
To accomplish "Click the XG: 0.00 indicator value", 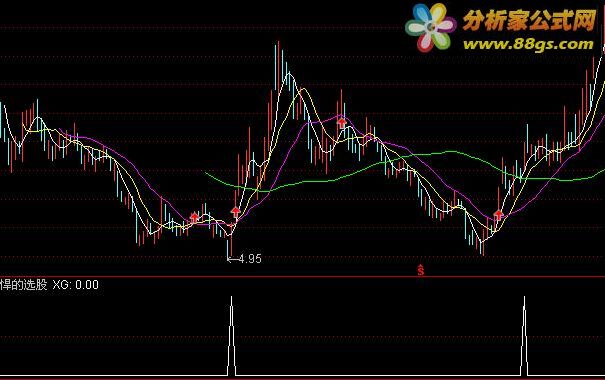I will (x=75, y=285).
